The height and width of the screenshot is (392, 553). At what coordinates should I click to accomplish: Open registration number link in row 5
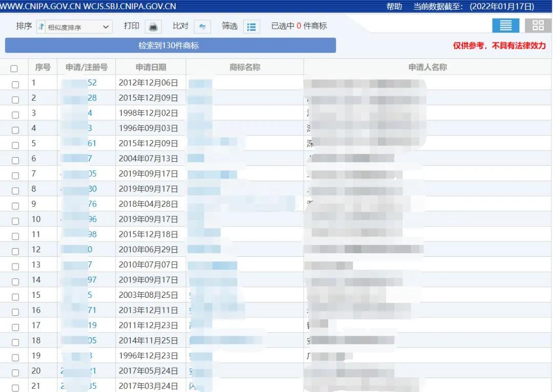[x=78, y=143]
